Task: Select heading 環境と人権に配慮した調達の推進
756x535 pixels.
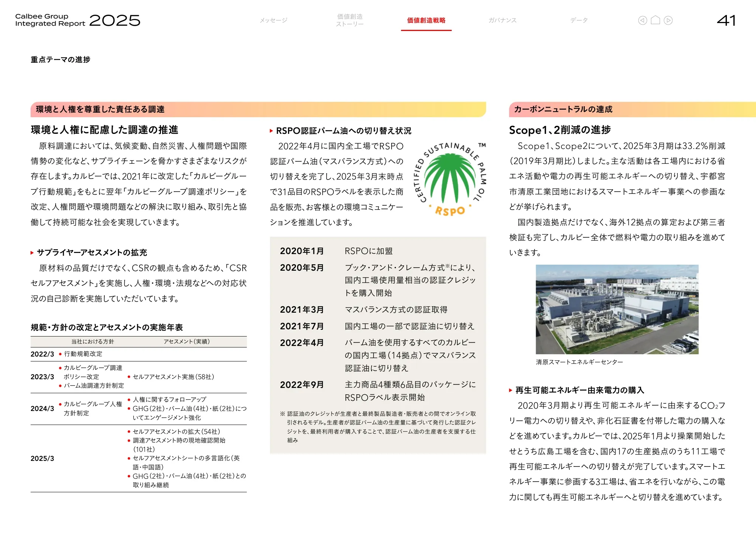Action: [x=104, y=130]
